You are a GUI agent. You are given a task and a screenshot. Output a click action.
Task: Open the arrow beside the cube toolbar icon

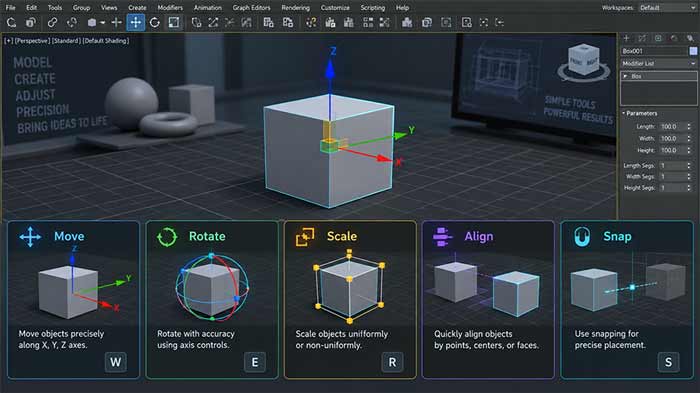point(103,23)
